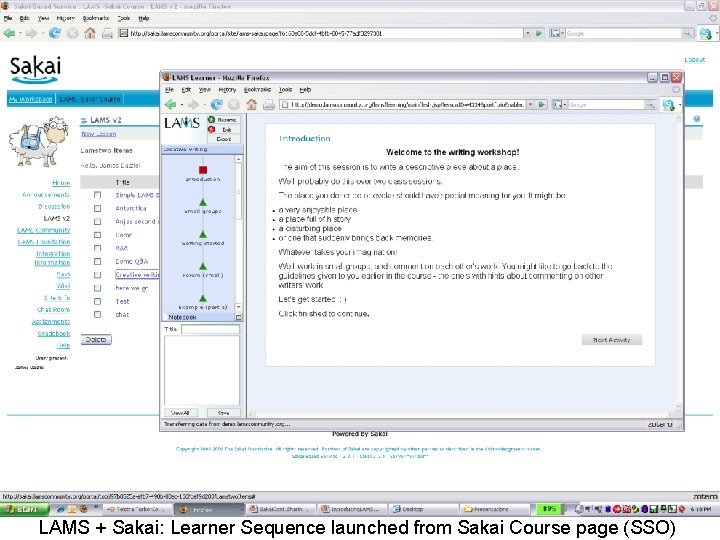720x540 pixels.
Task: Open search engine dropdown in LAMS Learner window
Action: [x=559, y=105]
